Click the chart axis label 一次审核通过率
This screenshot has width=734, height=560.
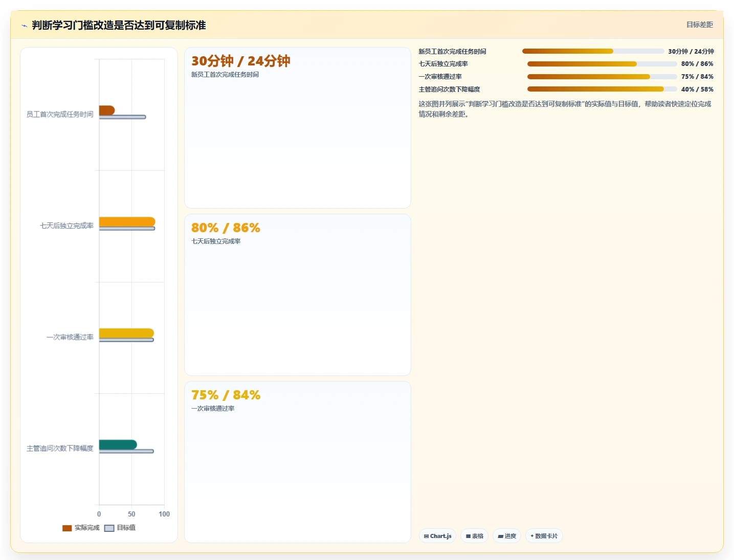(70, 337)
